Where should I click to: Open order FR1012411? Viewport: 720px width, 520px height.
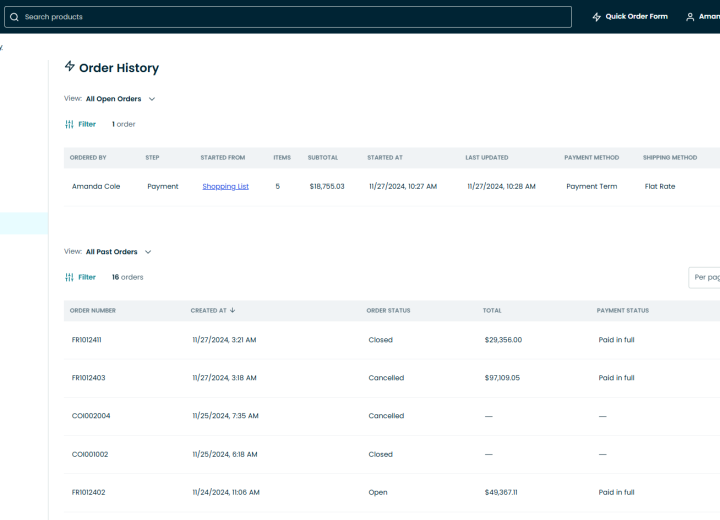(x=86, y=340)
